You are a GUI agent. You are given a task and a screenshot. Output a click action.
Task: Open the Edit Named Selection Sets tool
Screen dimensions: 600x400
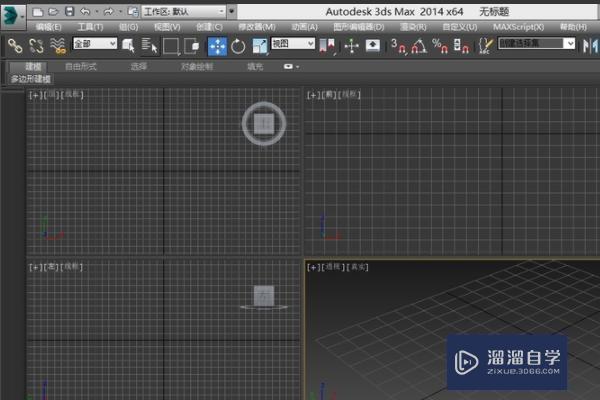click(485, 46)
